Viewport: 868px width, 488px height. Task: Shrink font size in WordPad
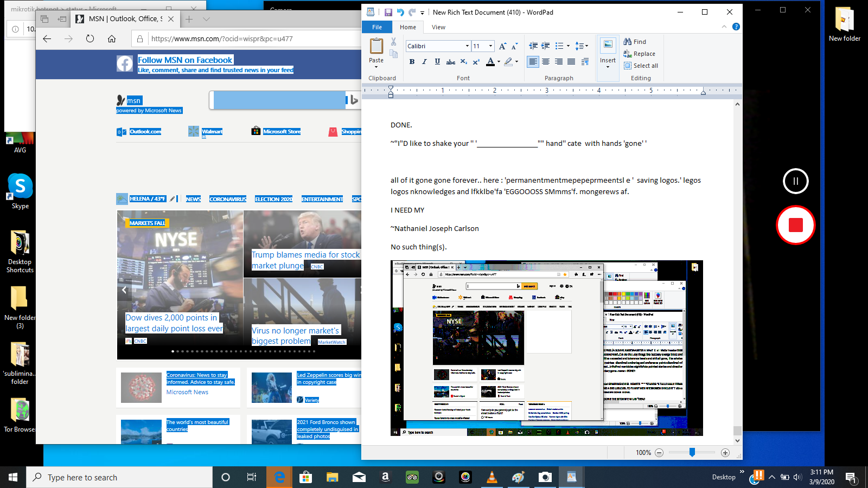click(x=515, y=46)
